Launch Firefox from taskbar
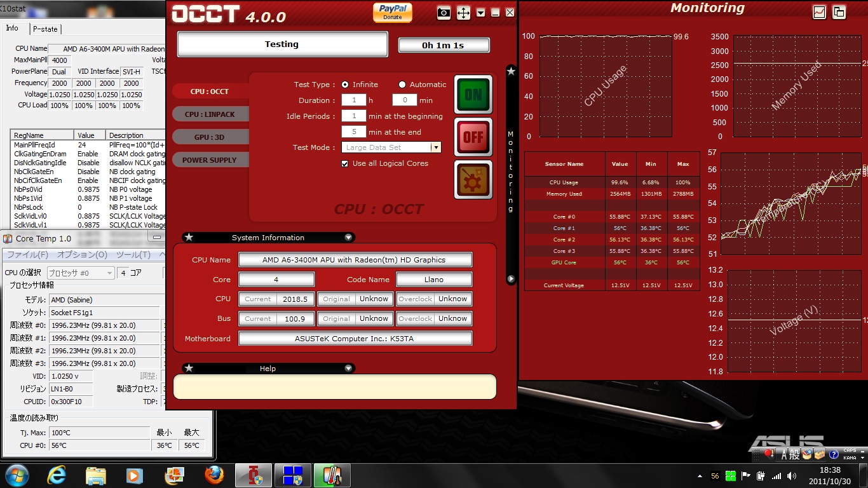The image size is (868, 488). tap(214, 475)
